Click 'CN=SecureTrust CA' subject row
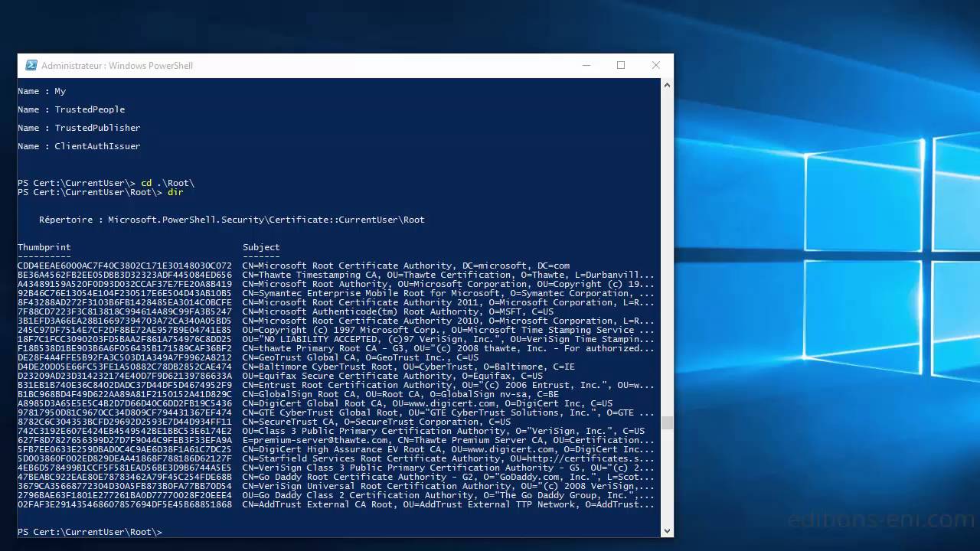This screenshot has height=551, width=980. [x=377, y=422]
